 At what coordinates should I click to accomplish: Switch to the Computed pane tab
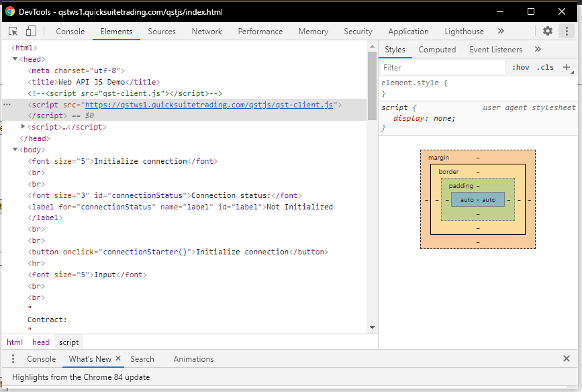437,50
